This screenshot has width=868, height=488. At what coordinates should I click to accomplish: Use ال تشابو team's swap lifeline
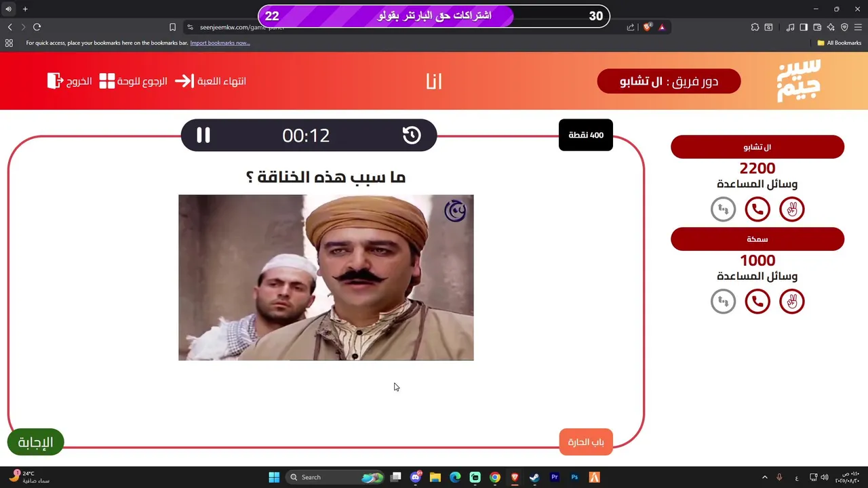click(x=723, y=209)
